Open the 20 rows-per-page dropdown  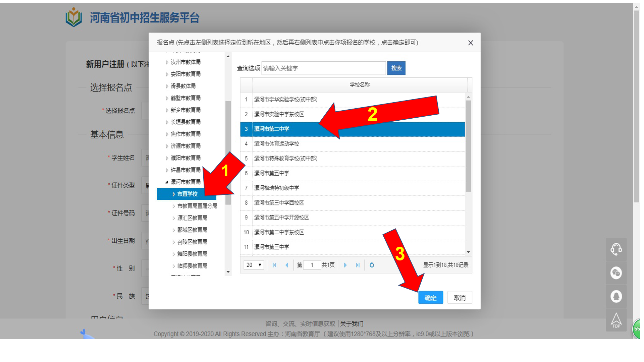(254, 265)
